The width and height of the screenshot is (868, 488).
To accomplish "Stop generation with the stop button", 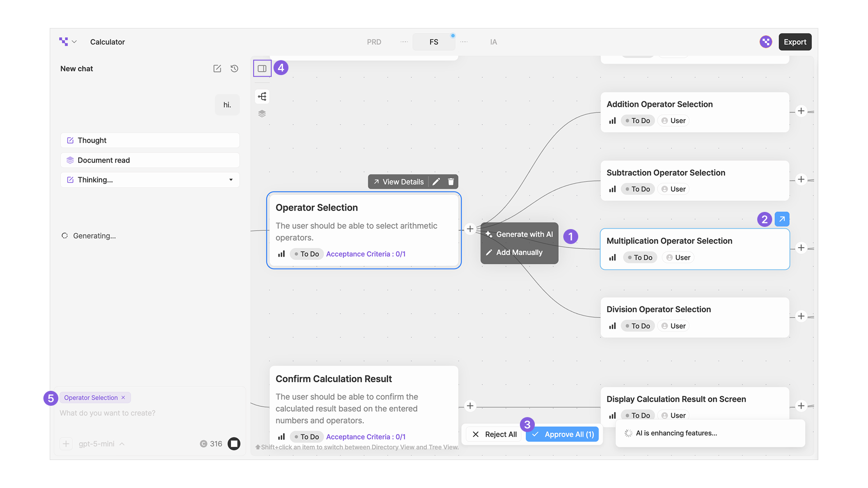I will click(x=234, y=444).
